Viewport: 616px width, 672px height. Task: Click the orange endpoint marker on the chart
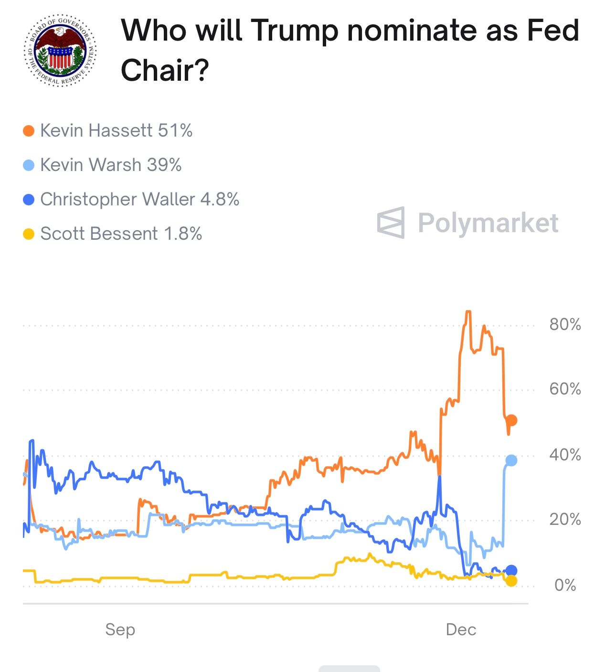click(511, 420)
